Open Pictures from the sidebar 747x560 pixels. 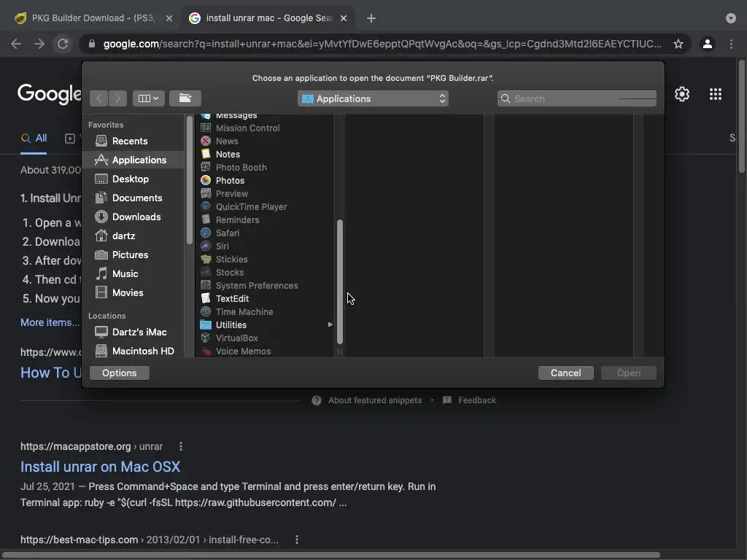coord(133,254)
